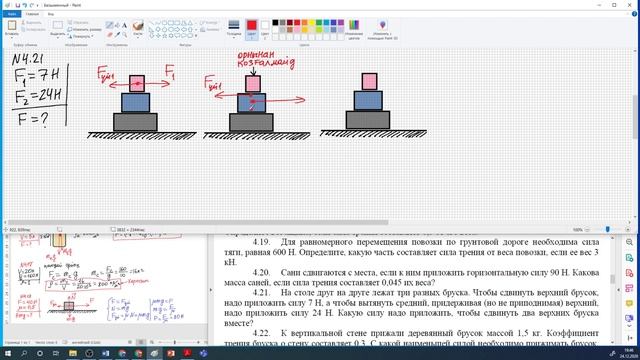Select the Pencil tool in Paint
The width and height of the screenshot is (640, 360).
coord(109,25)
